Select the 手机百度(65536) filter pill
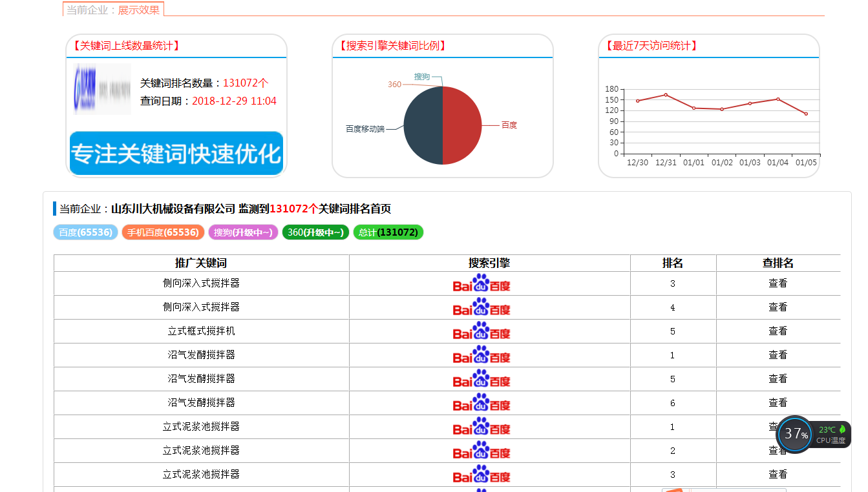The height and width of the screenshot is (492, 868). coord(163,232)
